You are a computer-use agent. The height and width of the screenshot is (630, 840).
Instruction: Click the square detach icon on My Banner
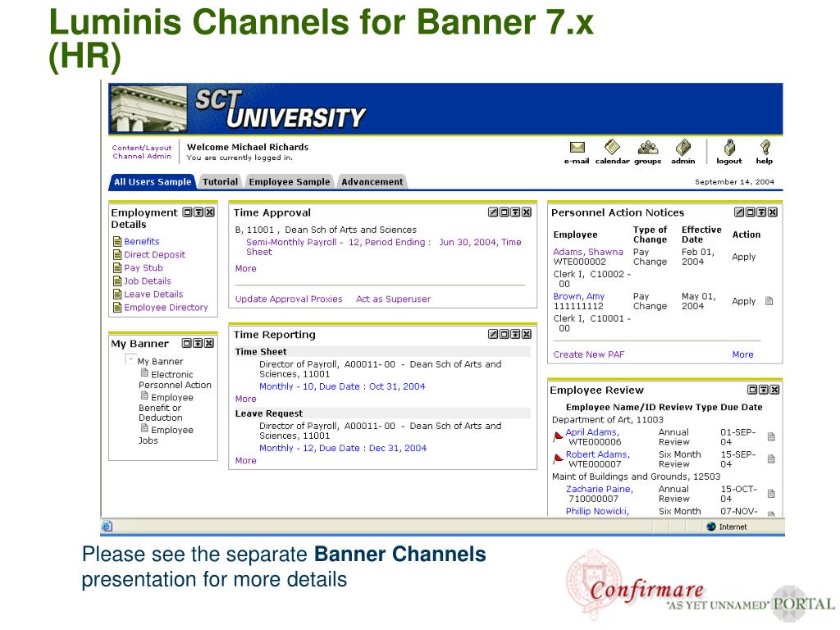(186, 344)
